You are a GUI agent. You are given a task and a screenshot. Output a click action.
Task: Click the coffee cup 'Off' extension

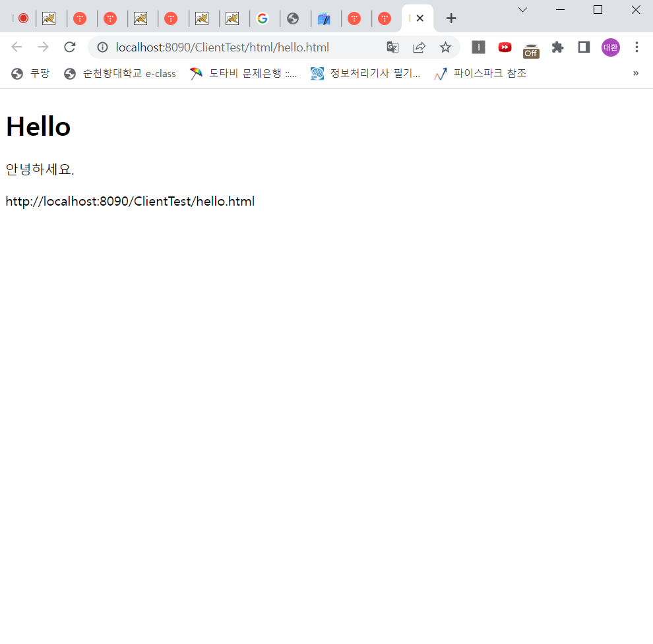[531, 50]
